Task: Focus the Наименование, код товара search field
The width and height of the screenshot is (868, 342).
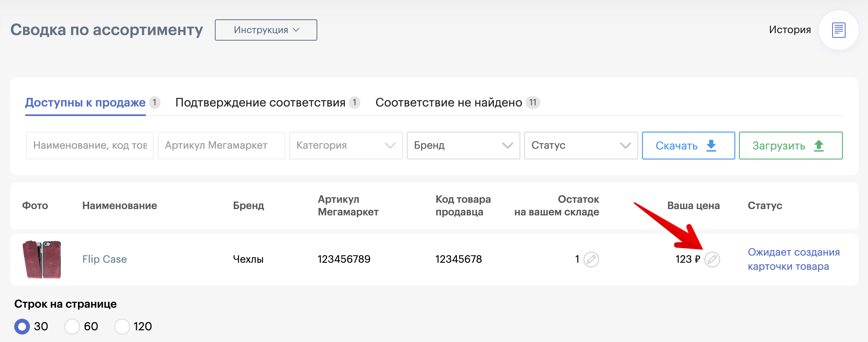Action: 90,146
